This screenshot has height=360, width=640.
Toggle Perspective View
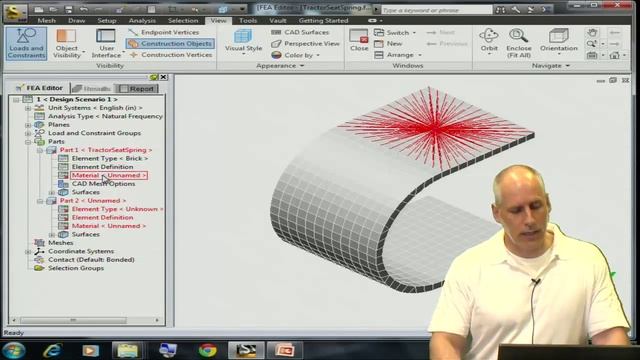pos(305,43)
